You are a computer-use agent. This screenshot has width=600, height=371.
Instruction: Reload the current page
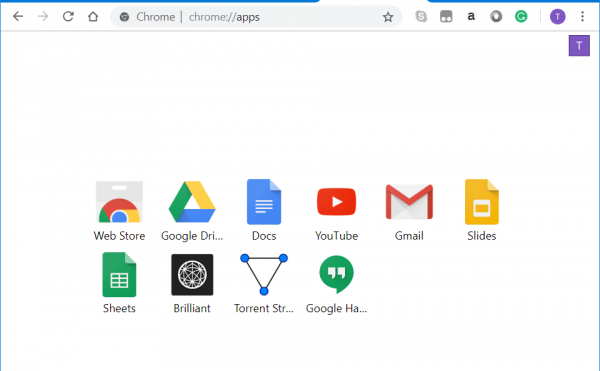(x=68, y=16)
